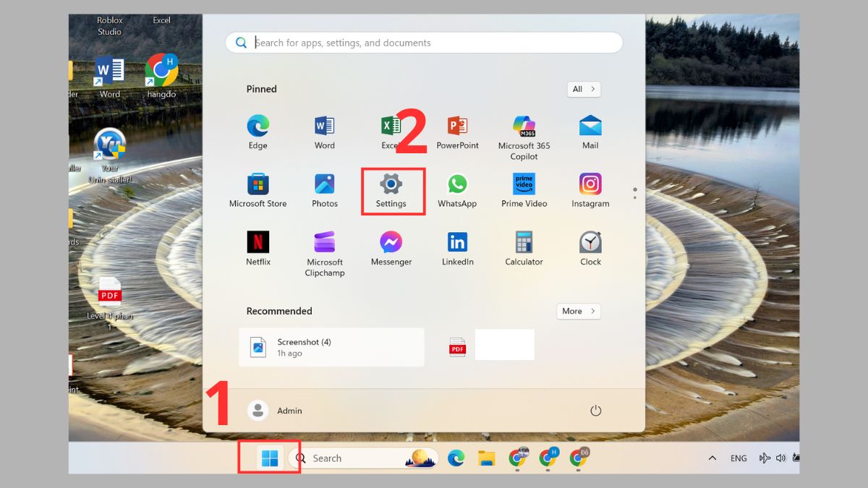This screenshot has width=868, height=488.
Task: Launch WhatsApp from pinned apps
Action: point(457,191)
